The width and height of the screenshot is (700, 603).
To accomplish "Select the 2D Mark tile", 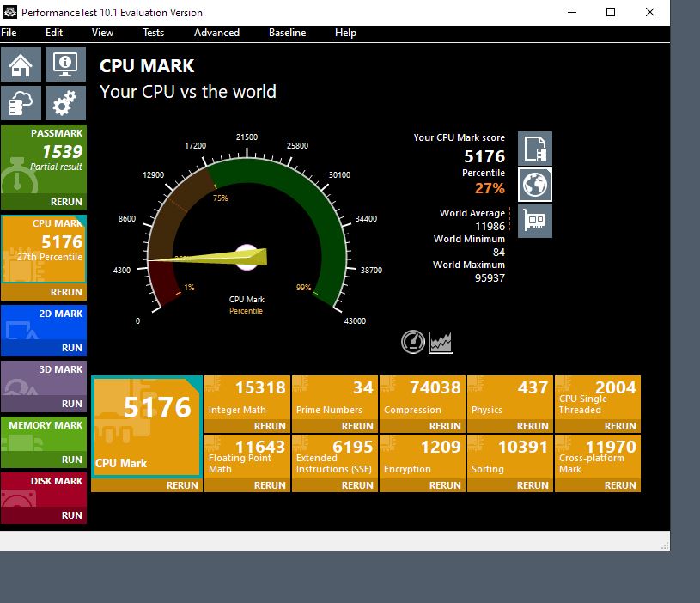I will (44, 322).
